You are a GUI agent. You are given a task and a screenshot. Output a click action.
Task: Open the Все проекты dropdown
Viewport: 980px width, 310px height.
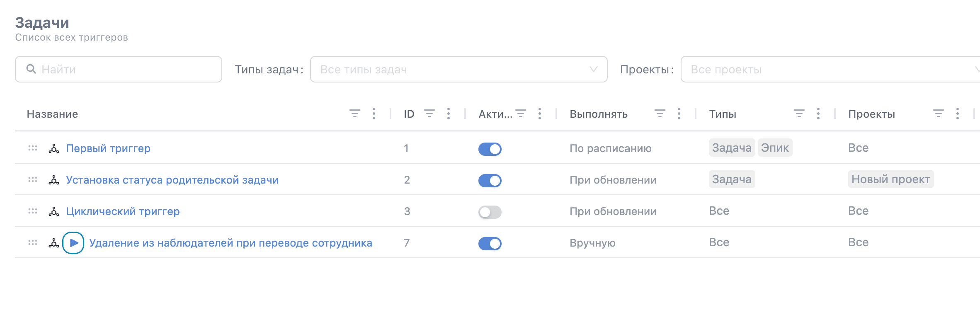(830, 69)
